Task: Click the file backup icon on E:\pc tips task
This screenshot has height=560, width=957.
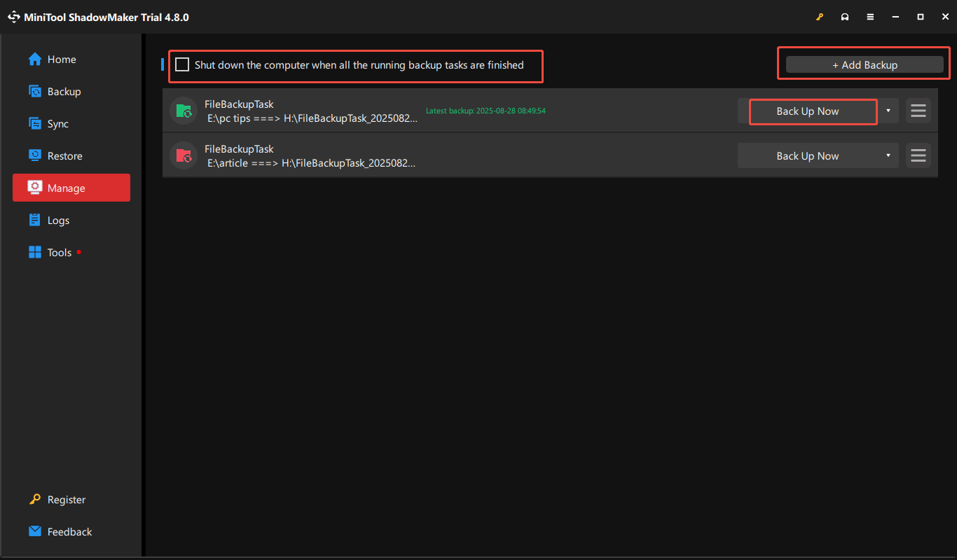Action: (x=183, y=110)
